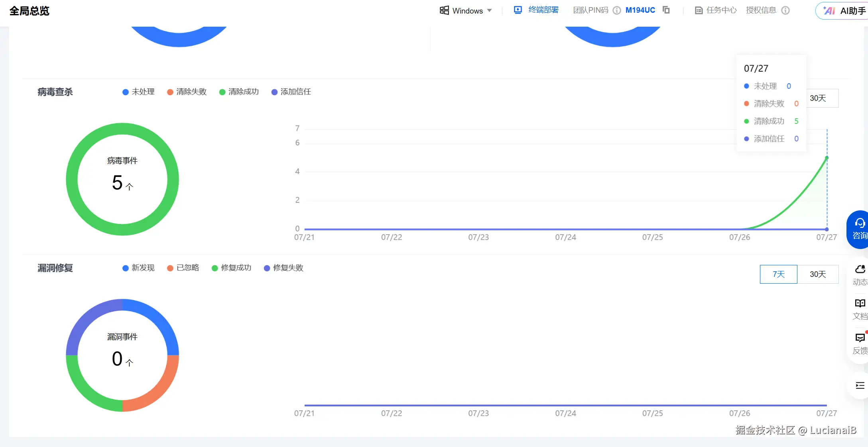
Task: Open the 动态 cloud sidebar icon
Action: (x=860, y=275)
